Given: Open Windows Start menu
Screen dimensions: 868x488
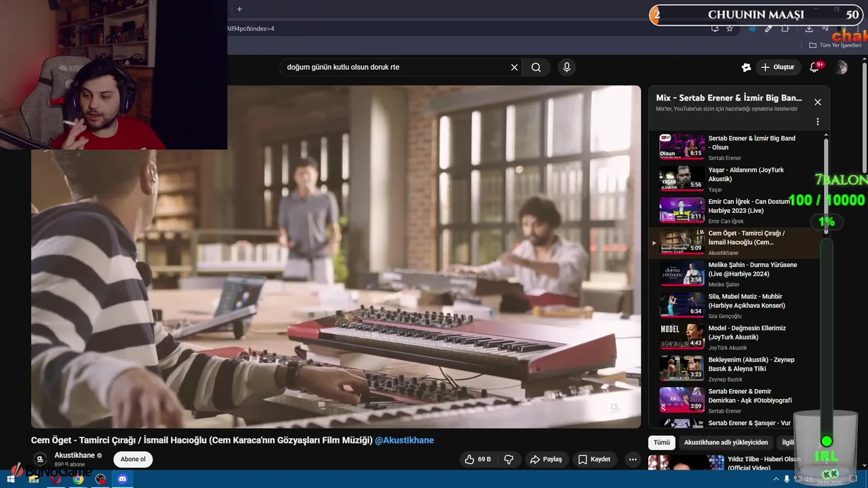Looking at the screenshot, I should (11, 479).
